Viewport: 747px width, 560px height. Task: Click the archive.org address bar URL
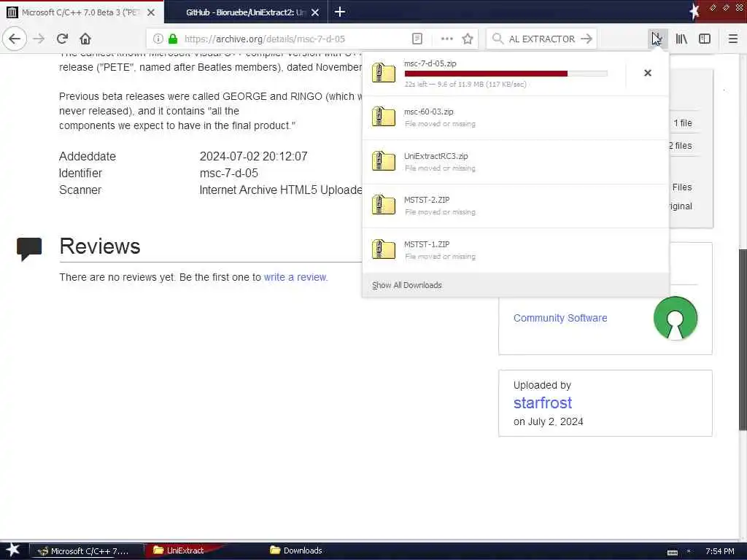tap(264, 39)
